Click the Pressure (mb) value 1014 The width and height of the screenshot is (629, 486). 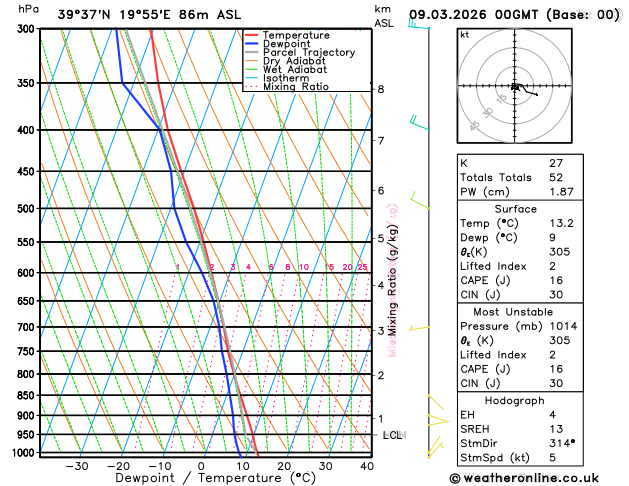pyautogui.click(x=563, y=326)
